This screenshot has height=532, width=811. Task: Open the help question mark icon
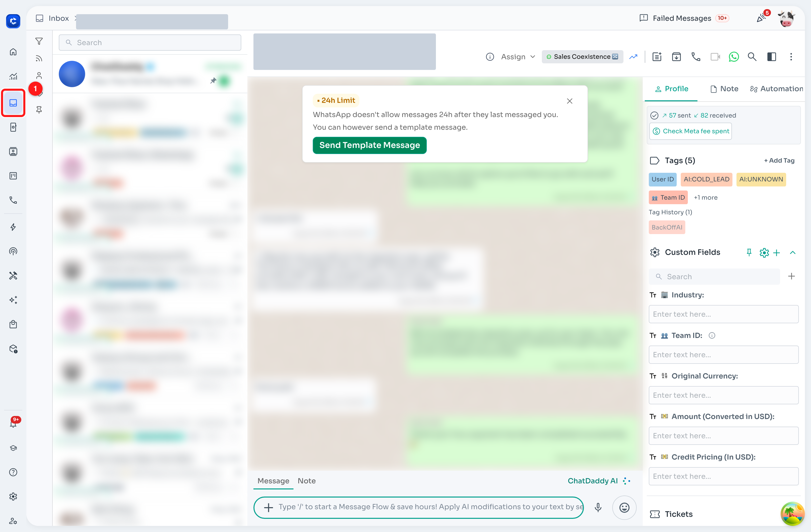coord(13,472)
